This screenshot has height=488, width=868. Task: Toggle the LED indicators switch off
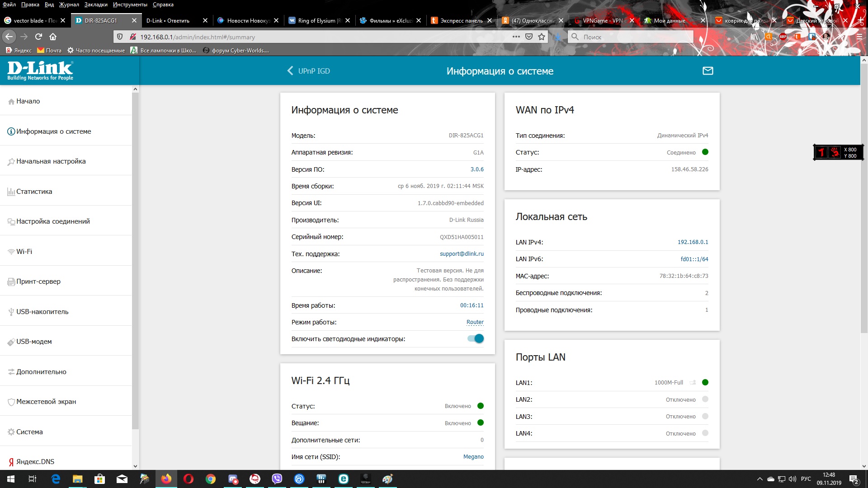pos(476,339)
